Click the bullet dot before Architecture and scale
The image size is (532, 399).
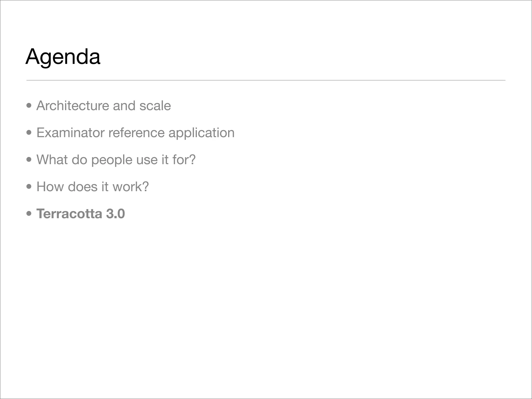click(29, 106)
